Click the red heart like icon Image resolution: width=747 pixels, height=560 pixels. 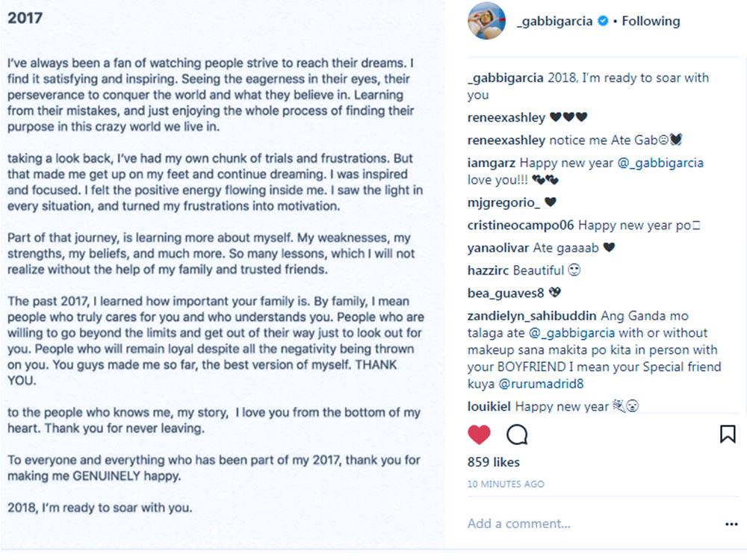480,434
